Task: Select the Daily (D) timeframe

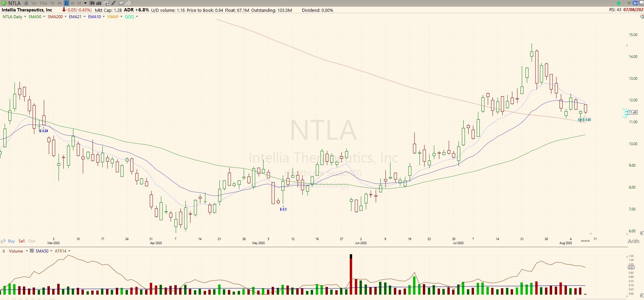Action: [66, 3]
